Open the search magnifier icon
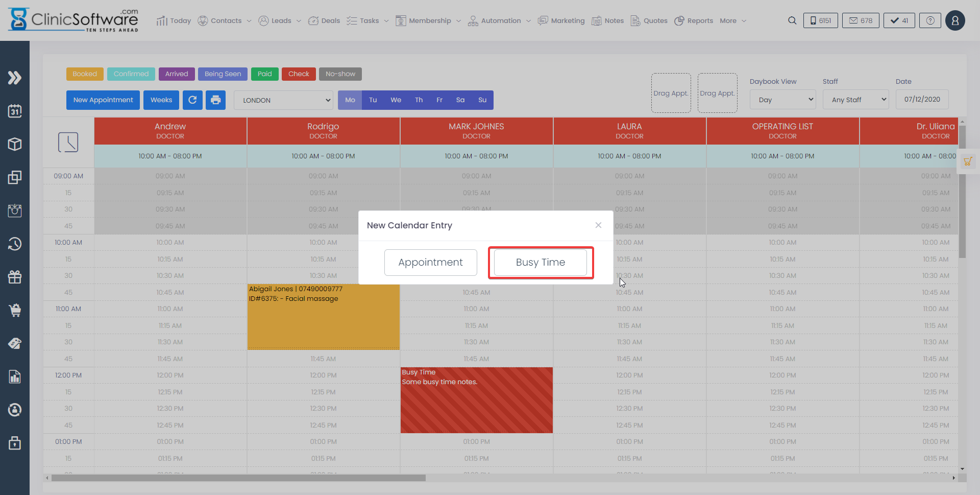The height and width of the screenshot is (495, 980). click(792, 20)
